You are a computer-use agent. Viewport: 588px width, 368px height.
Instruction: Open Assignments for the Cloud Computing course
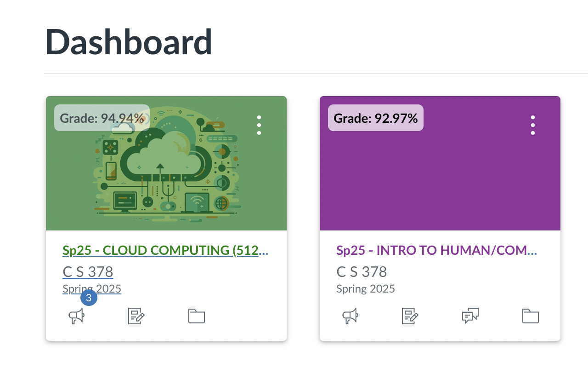click(136, 316)
